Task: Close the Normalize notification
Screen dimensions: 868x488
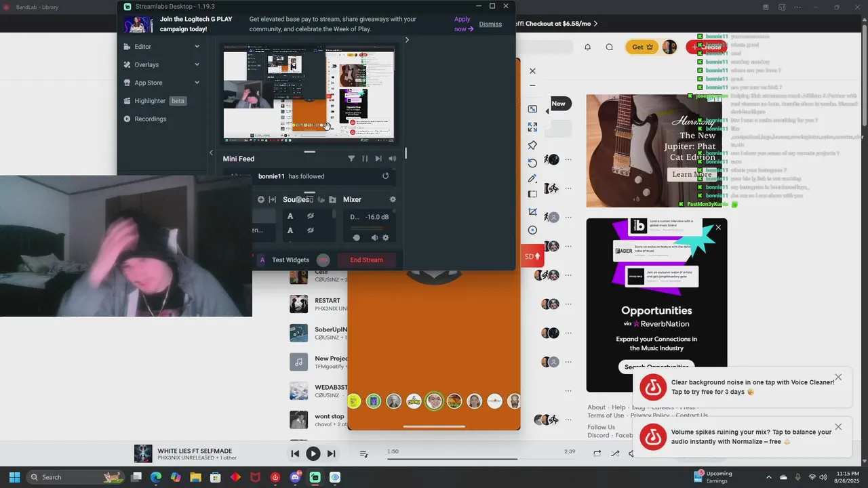Action: point(838,427)
